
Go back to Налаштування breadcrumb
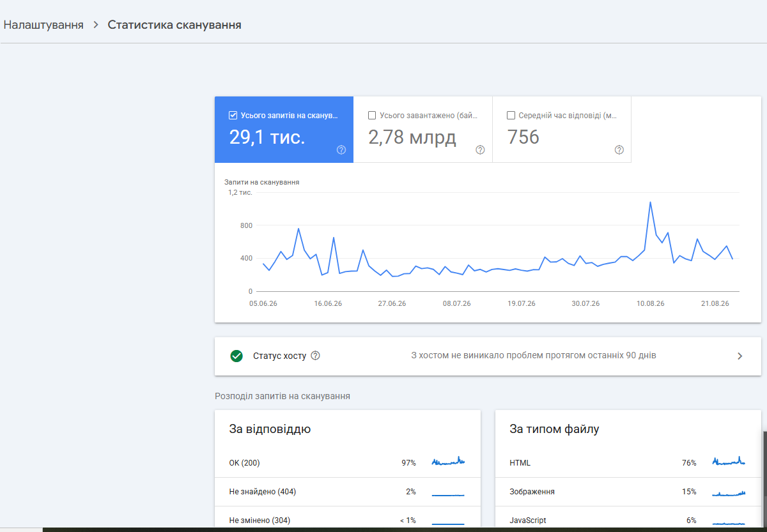(x=43, y=25)
